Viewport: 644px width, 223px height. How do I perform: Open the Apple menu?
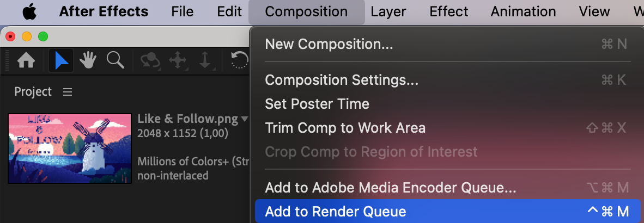tap(30, 11)
